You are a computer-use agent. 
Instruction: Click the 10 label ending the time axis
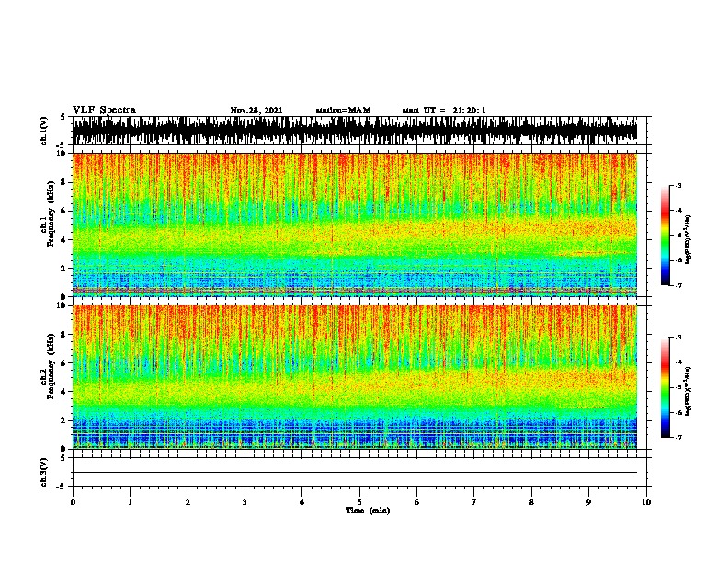click(x=646, y=502)
